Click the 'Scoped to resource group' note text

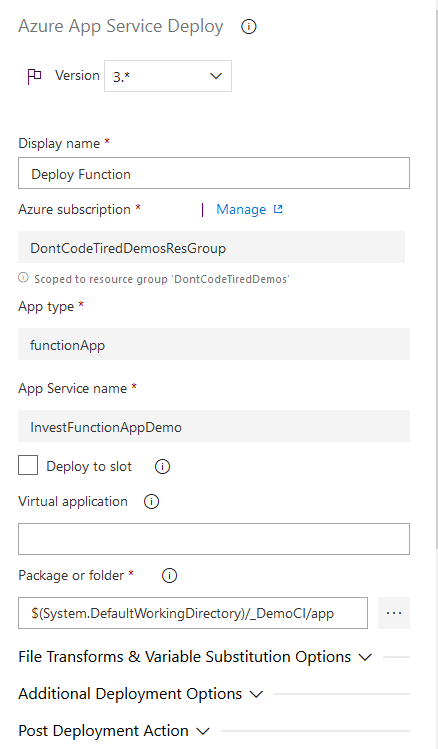point(161,279)
